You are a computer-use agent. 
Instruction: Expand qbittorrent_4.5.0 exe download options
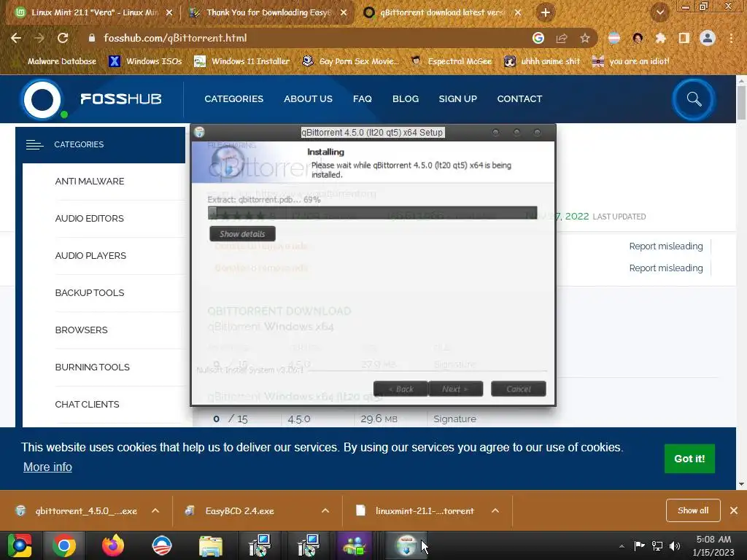pos(155,511)
